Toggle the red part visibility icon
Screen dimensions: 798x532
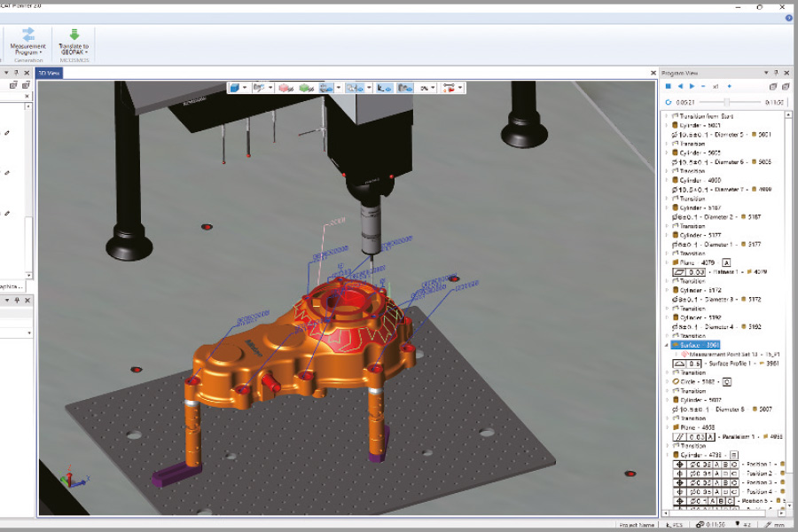tap(286, 88)
